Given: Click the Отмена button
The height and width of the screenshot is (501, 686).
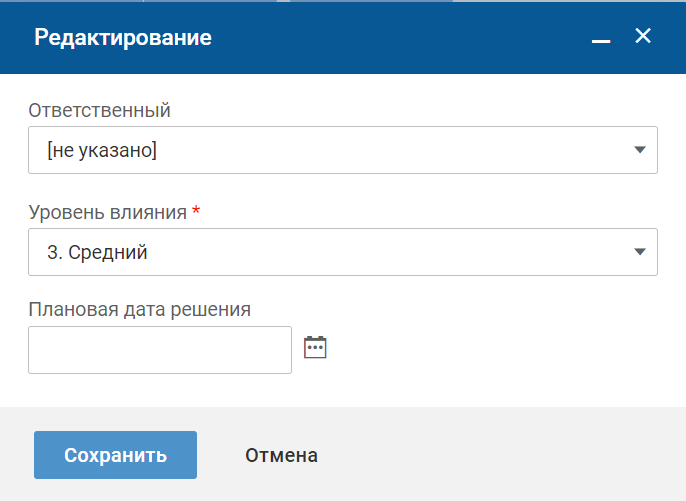Looking at the screenshot, I should [x=281, y=456].
